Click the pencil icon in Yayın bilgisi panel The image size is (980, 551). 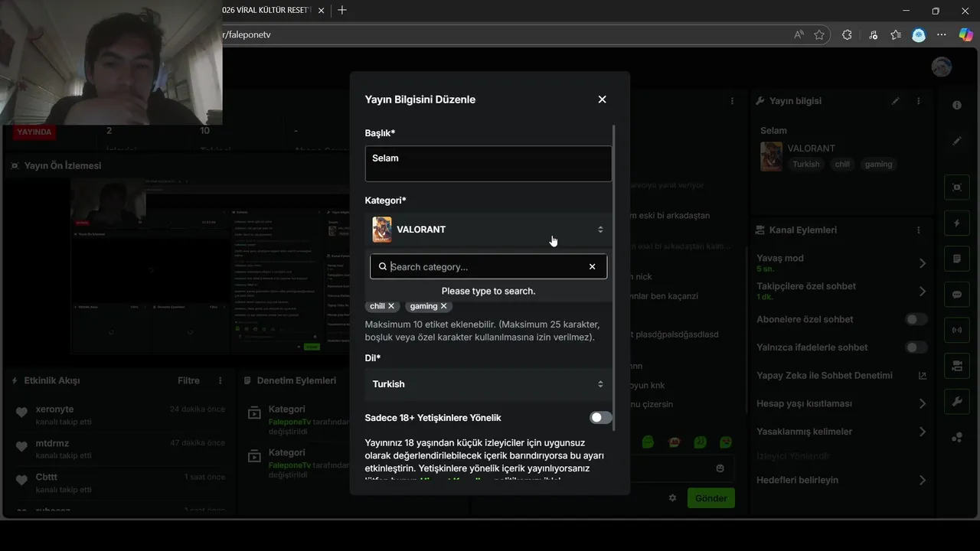896,101
